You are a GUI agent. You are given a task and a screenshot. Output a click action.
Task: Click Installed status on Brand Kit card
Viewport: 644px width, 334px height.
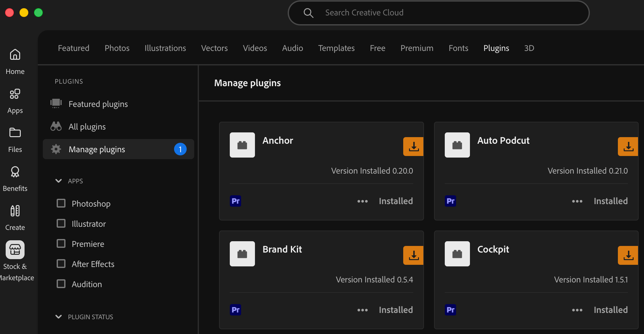[x=396, y=310]
